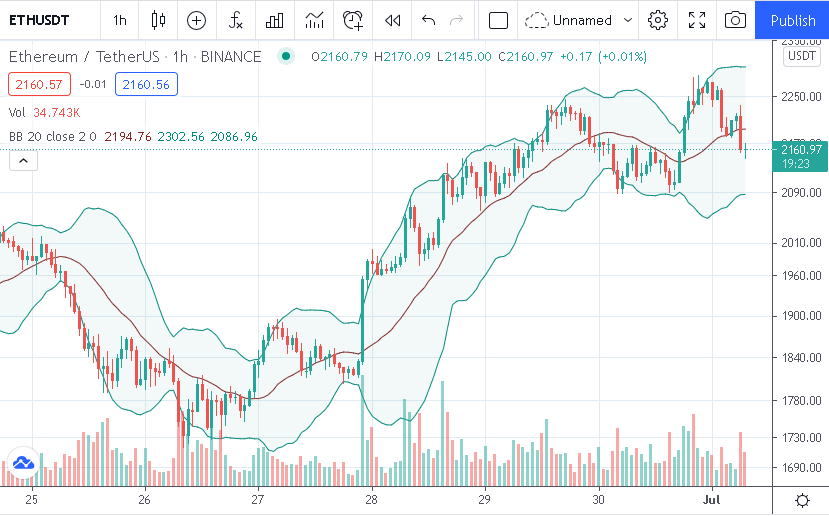The width and height of the screenshot is (829, 516).
Task: Enter fullscreen mode
Action: coord(697,20)
